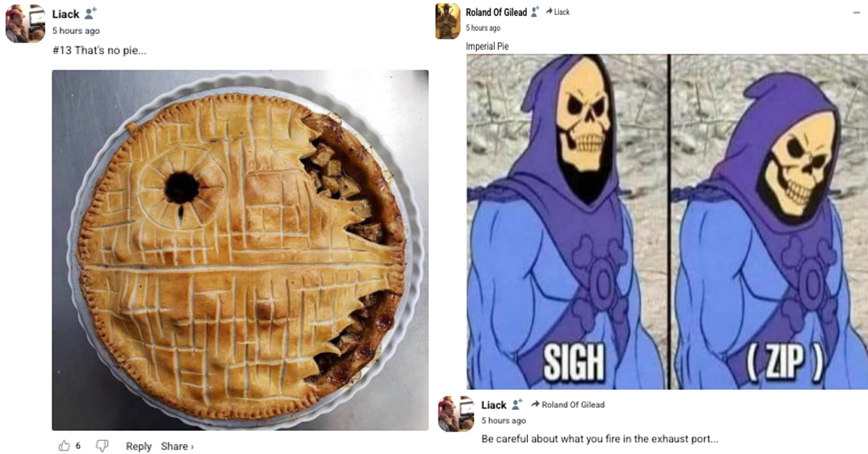Open Roland Of Gilead's avatar picture
The image size is (868, 454).
coord(448,21)
